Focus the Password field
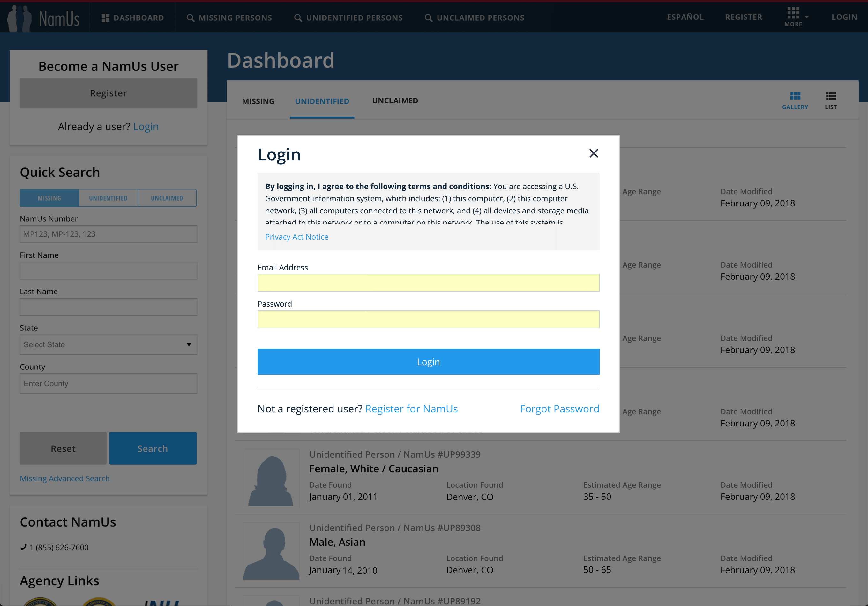 [428, 319]
